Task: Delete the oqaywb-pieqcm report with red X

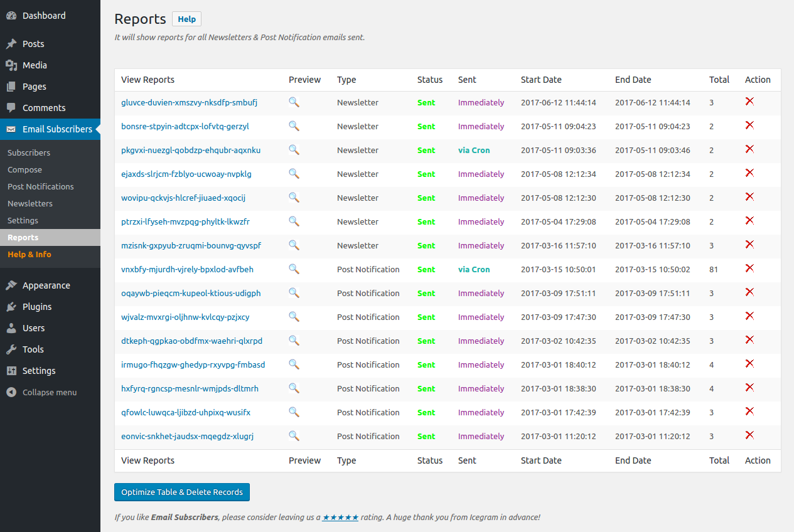Action: (x=749, y=292)
